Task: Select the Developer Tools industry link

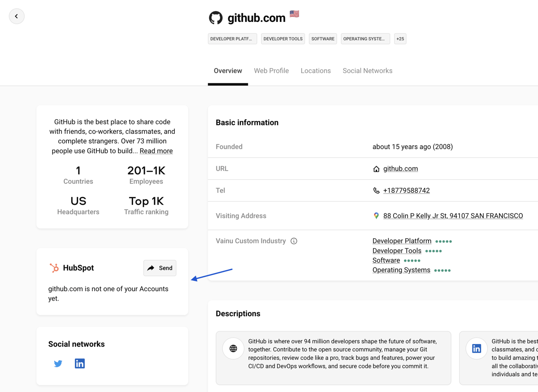Action: 397,251
